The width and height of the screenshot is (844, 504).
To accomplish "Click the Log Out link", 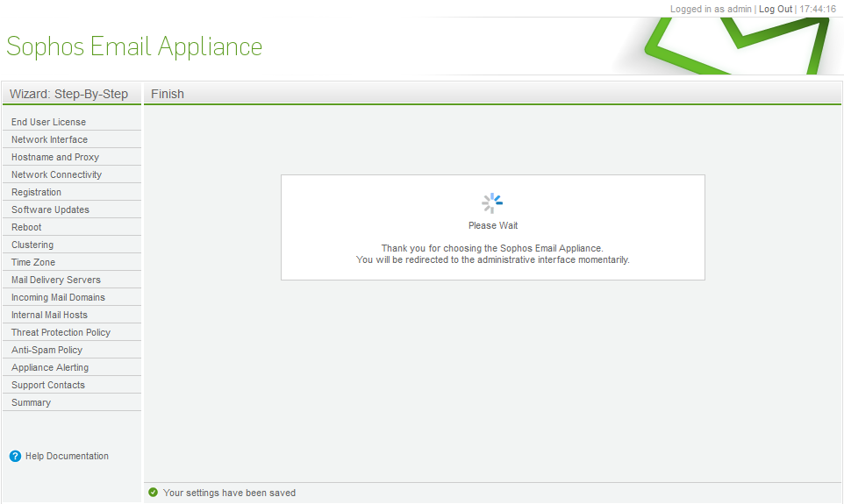I will pyautogui.click(x=776, y=9).
